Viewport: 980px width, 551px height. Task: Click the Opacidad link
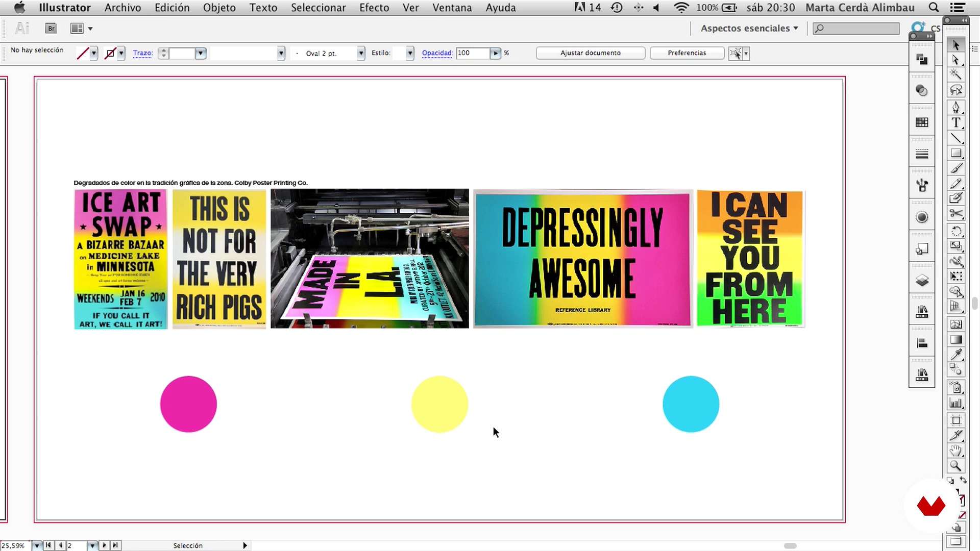pyautogui.click(x=437, y=53)
